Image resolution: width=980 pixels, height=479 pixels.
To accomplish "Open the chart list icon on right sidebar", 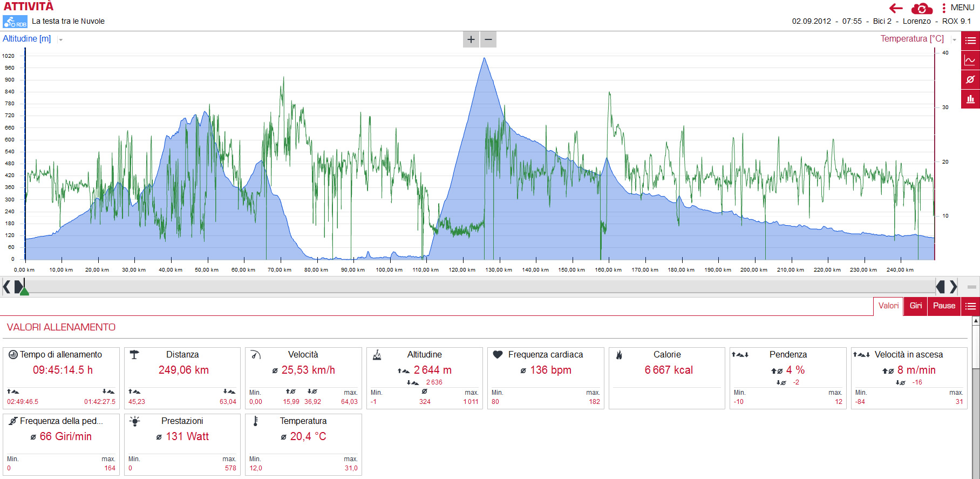I will tap(970, 41).
